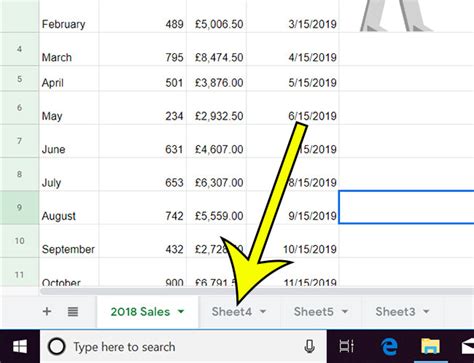Select the date cell 9/15/2019
The height and width of the screenshot is (363, 474).
(x=293, y=208)
